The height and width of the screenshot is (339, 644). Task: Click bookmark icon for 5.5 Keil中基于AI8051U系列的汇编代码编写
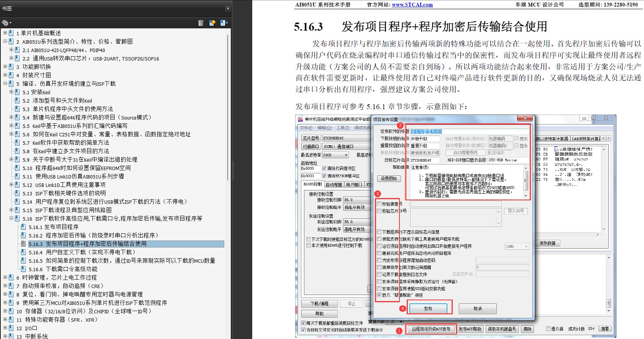click(x=17, y=126)
